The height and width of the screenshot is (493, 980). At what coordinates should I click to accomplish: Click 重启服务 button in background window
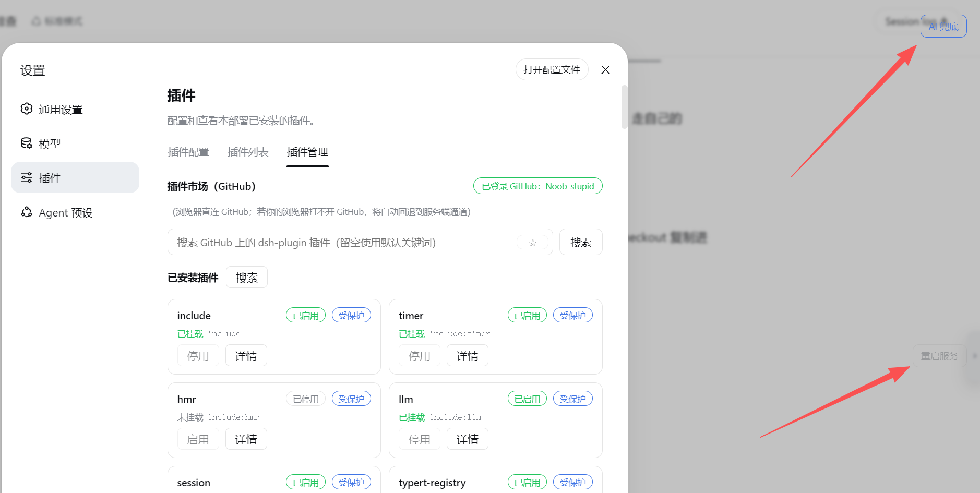click(x=939, y=356)
